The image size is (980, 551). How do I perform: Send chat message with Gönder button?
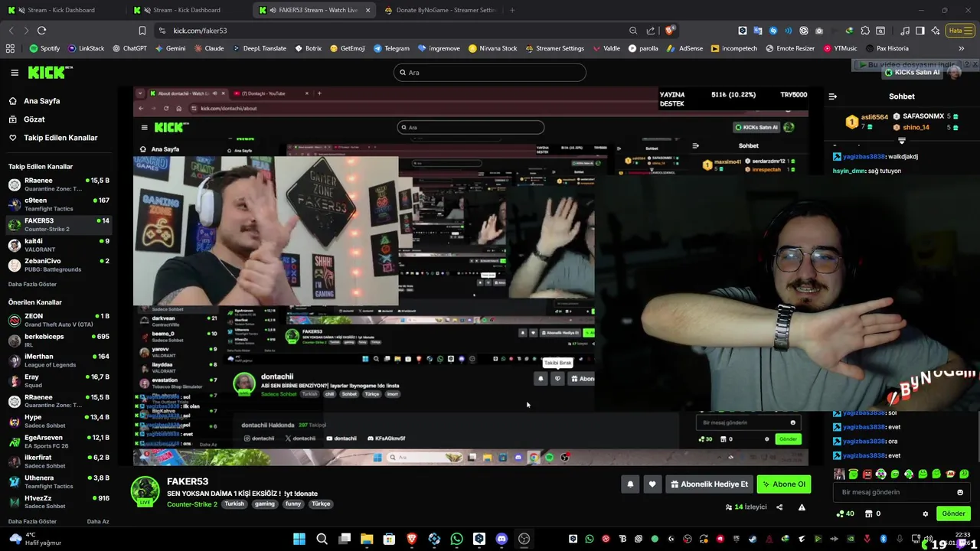pyautogui.click(x=953, y=514)
